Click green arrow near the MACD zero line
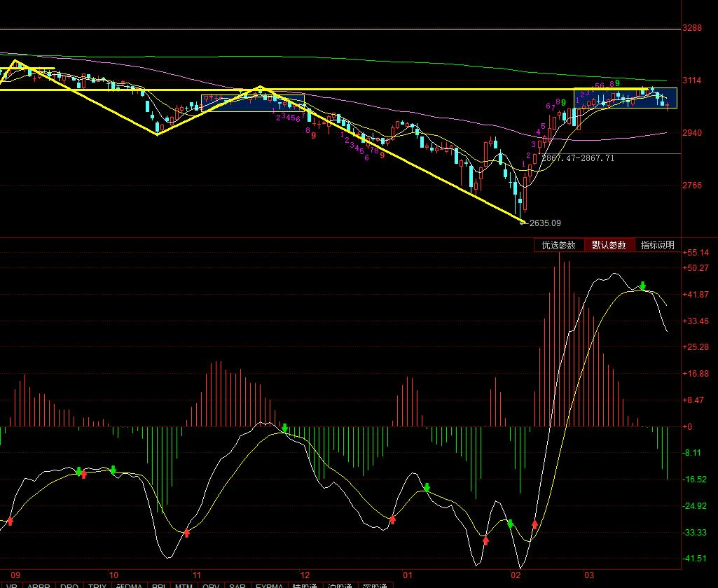718x588 pixels. pos(285,428)
